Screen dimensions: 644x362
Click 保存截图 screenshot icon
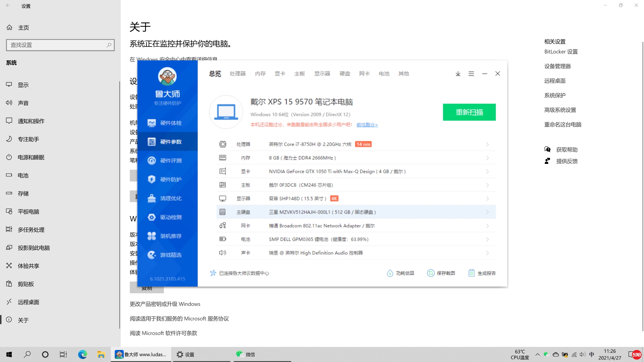(x=431, y=273)
